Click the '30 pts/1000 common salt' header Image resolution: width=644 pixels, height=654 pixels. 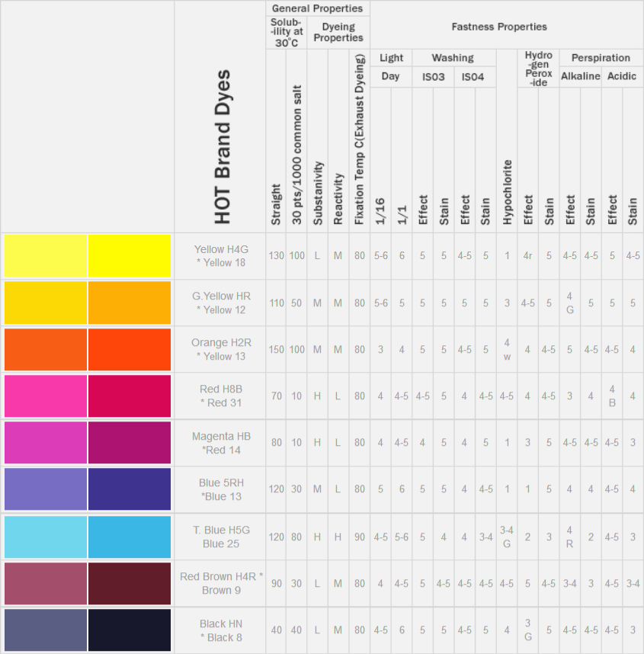296,155
